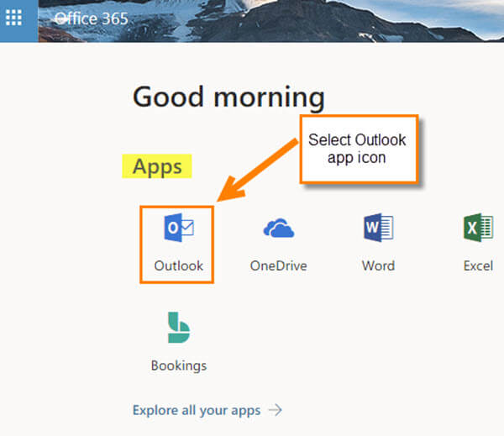504x436 pixels.
Task: Click the Bookings text label
Action: coord(179,366)
